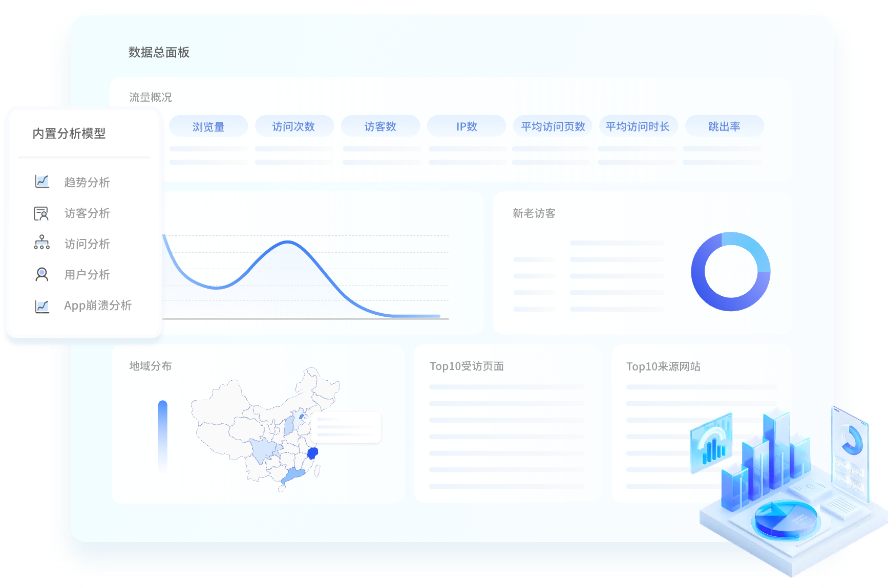This screenshot has height=588, width=888.
Task: Switch to the 访问次数 metric
Action: [293, 126]
